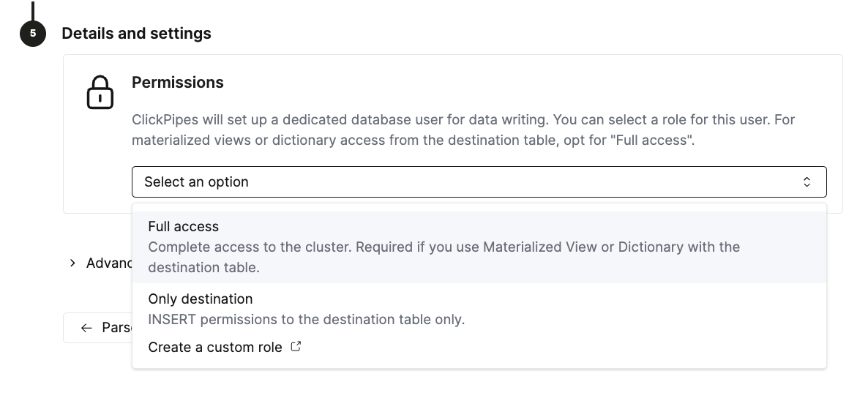Click the "Permissions" section title

(178, 83)
